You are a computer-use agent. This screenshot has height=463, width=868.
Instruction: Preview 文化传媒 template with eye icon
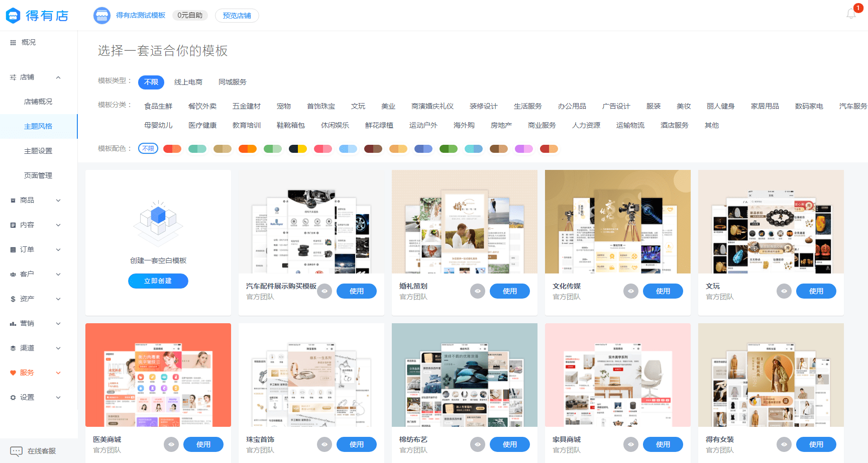click(x=631, y=291)
